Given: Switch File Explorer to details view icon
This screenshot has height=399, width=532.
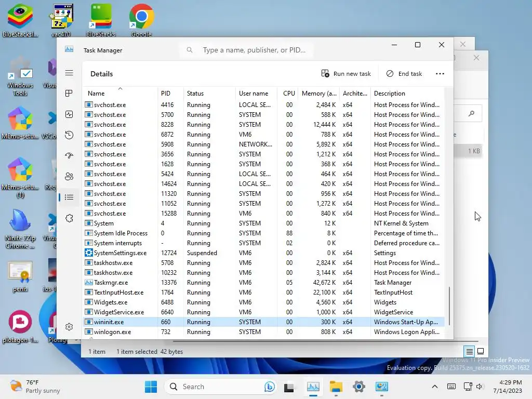Looking at the screenshot, I should coord(469,352).
